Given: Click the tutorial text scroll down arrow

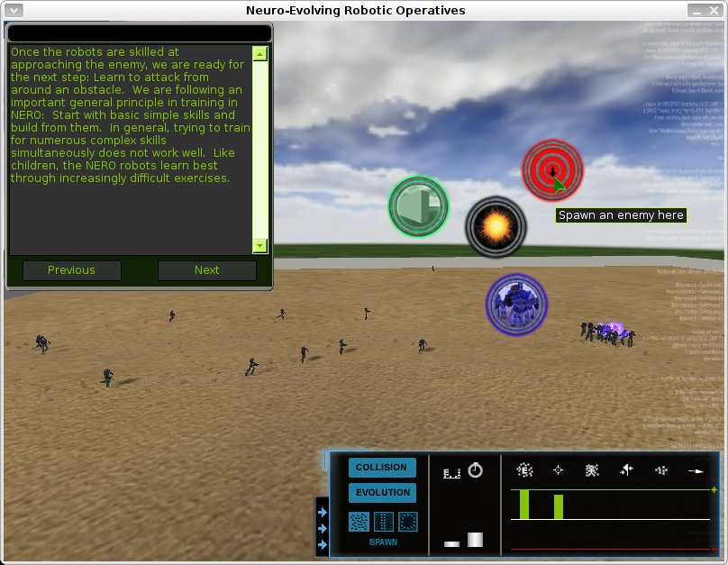Looking at the screenshot, I should pyautogui.click(x=260, y=246).
